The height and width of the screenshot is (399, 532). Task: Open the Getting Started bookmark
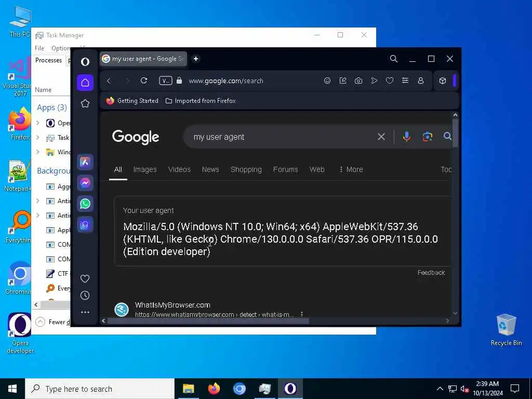point(132,101)
